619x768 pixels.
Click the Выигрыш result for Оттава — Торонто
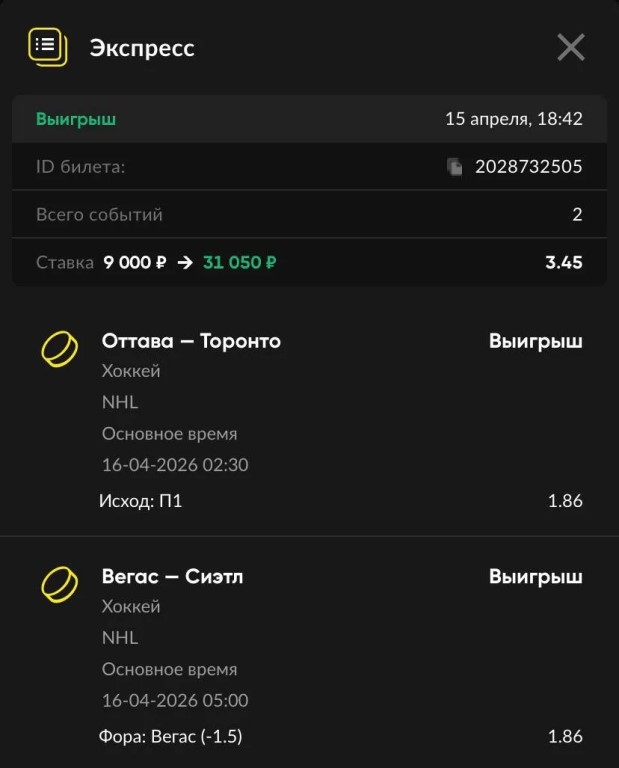(x=535, y=341)
